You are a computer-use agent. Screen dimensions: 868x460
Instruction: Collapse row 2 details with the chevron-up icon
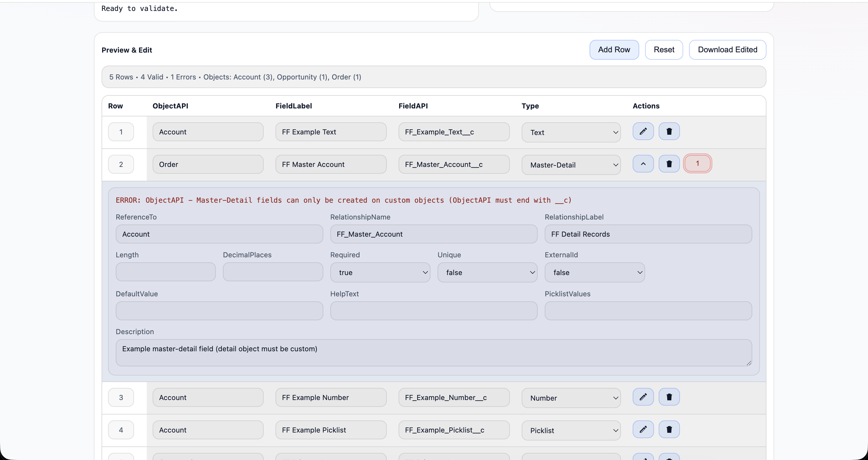click(x=643, y=164)
